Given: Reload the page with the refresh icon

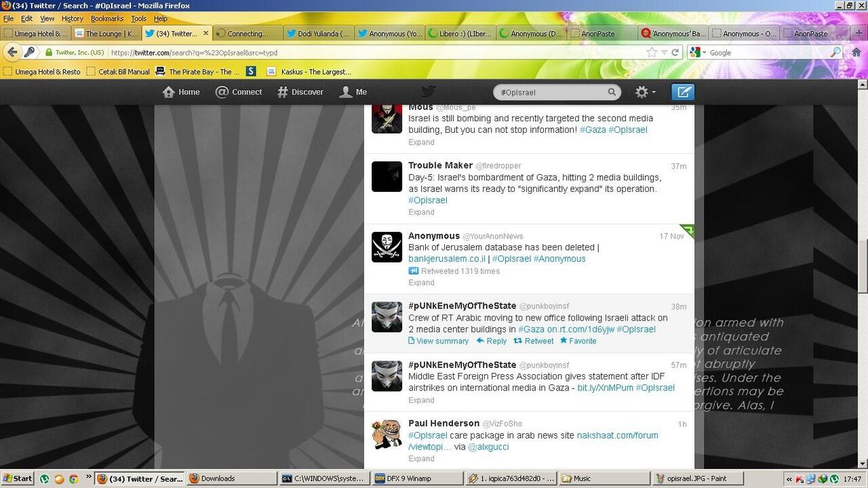Looking at the screenshot, I should point(675,52).
